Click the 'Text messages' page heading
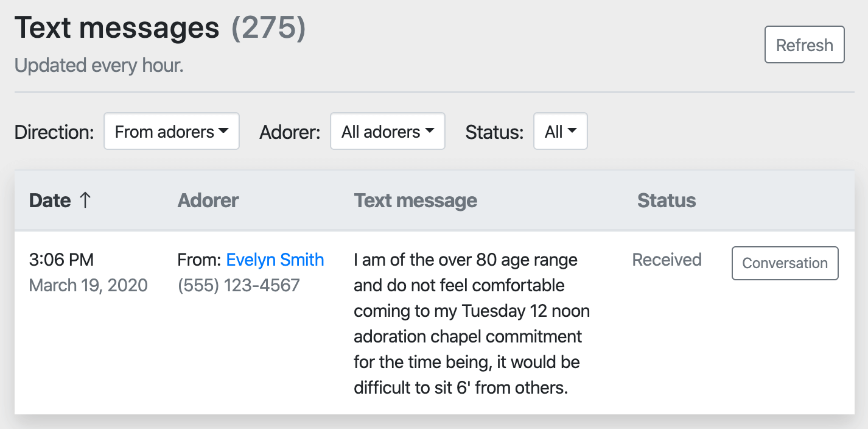The height and width of the screenshot is (429, 868). click(x=117, y=28)
